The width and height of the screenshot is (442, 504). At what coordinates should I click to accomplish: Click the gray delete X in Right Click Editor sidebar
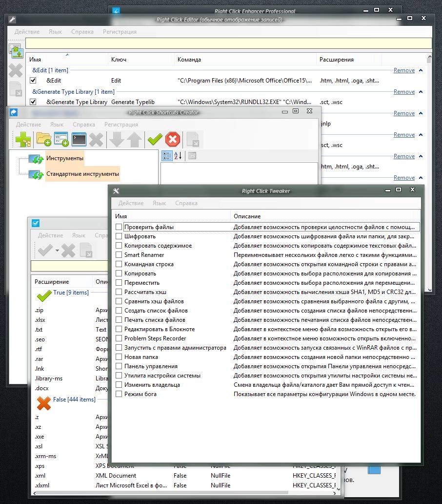(x=16, y=70)
